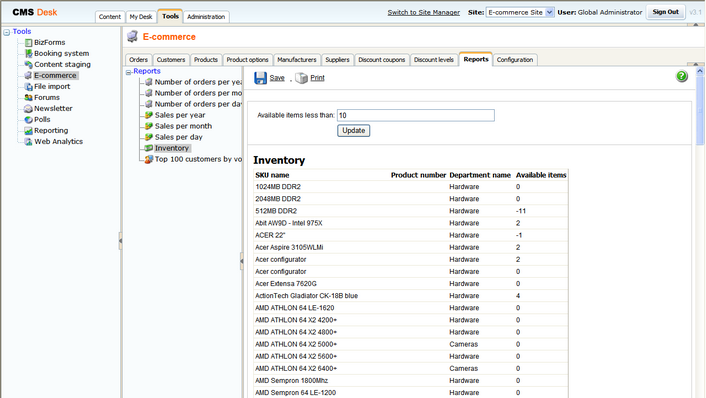Click the File import icon
Image resolution: width=706 pixels, height=398 pixels.
click(28, 86)
